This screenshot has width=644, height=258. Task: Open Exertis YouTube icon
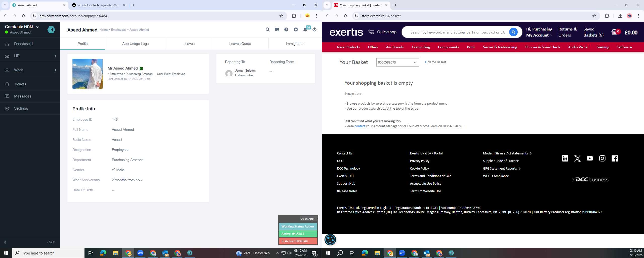tap(590, 158)
